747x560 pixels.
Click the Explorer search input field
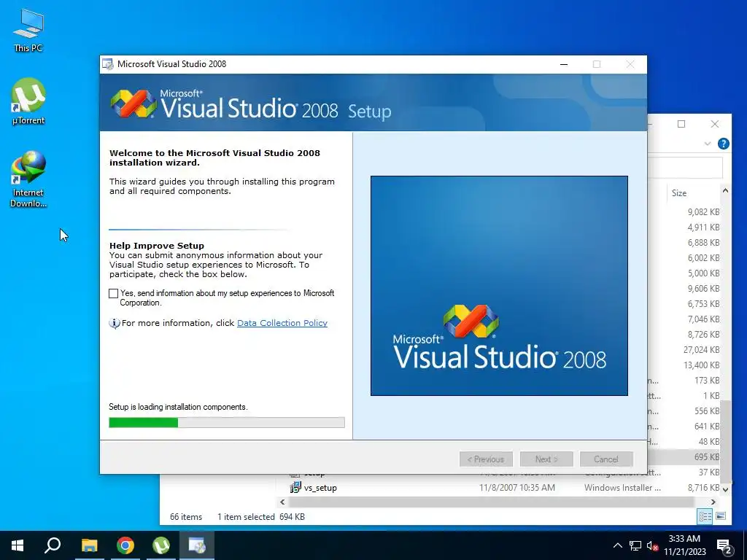[685, 168]
